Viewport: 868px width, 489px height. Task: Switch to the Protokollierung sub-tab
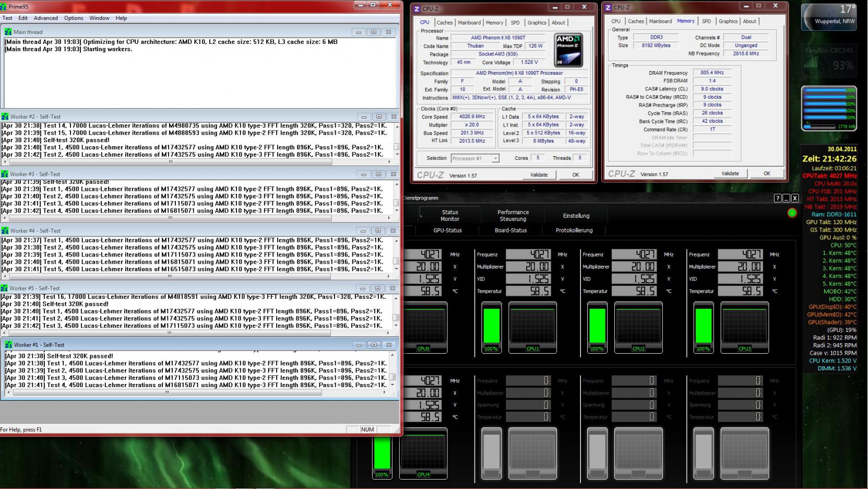pos(574,230)
